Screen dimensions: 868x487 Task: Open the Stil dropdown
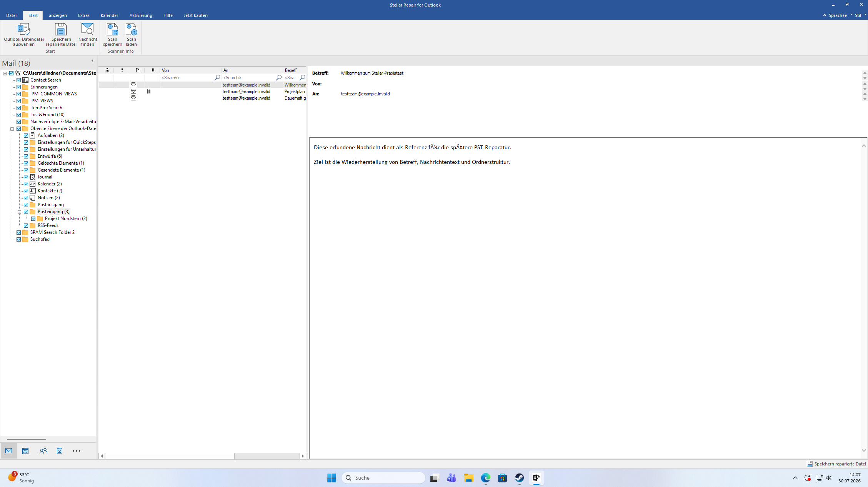(860, 15)
